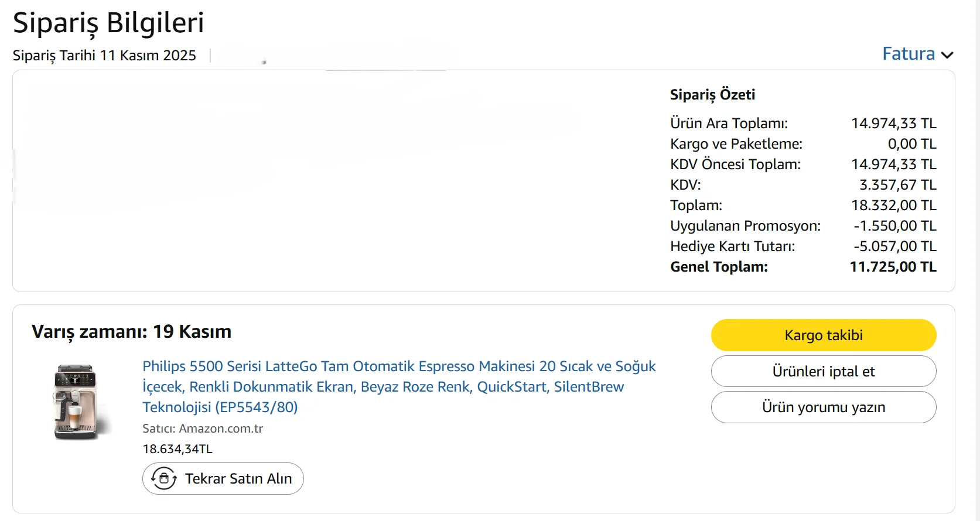Click the KDV 3.357,67 TL value

point(897,185)
